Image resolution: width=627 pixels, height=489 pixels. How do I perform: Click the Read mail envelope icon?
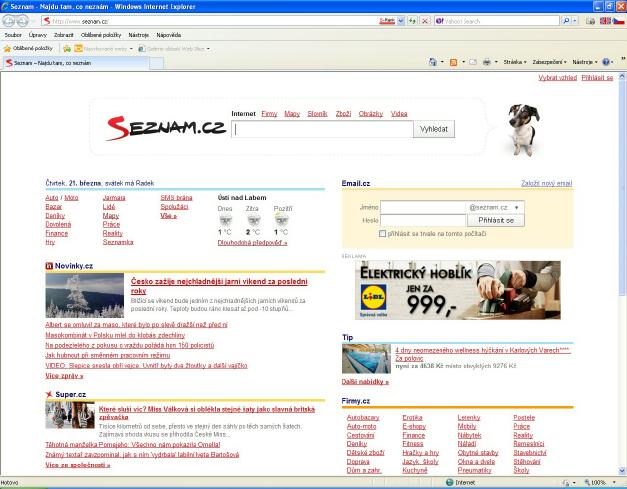click(473, 62)
